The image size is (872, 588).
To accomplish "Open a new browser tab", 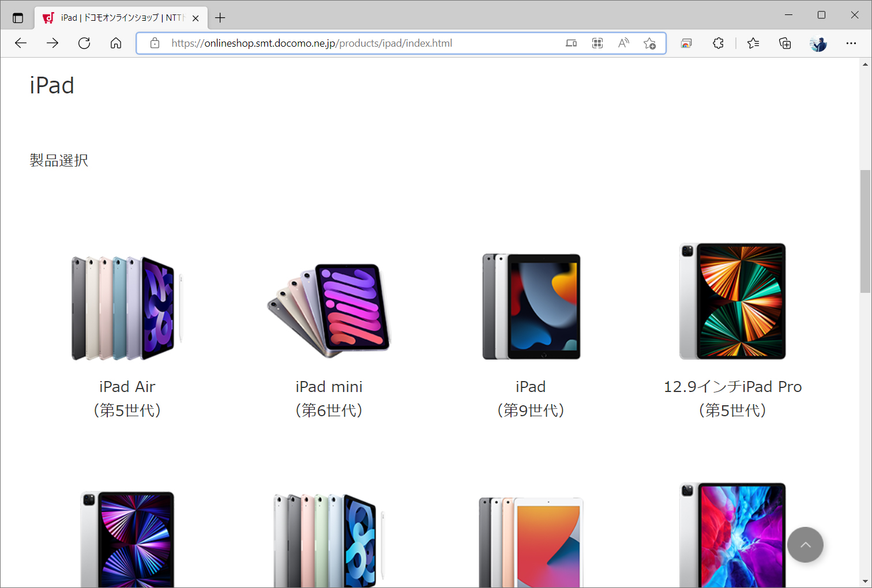I will tap(220, 18).
